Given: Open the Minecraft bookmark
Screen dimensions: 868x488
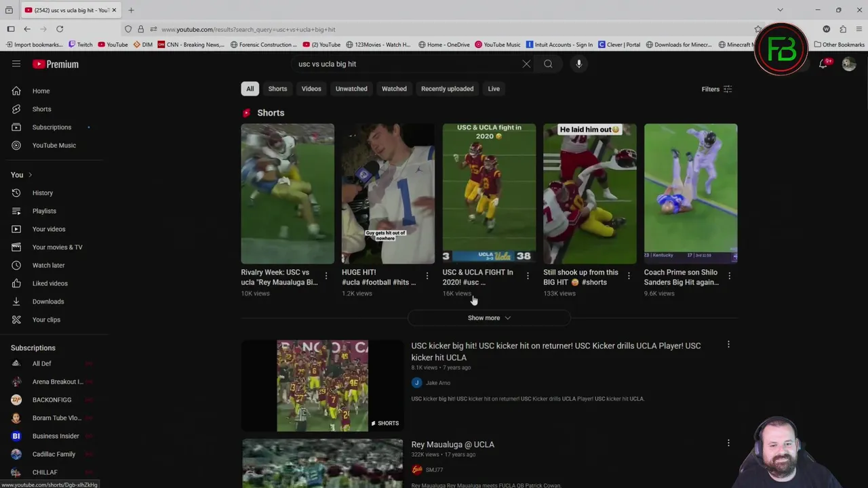Looking at the screenshot, I should click(x=736, y=45).
